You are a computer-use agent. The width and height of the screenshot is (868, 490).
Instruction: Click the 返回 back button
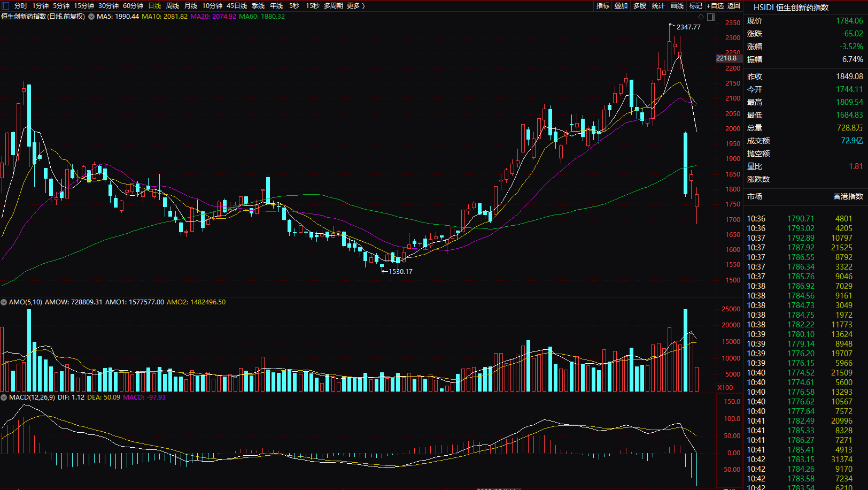(x=734, y=6)
